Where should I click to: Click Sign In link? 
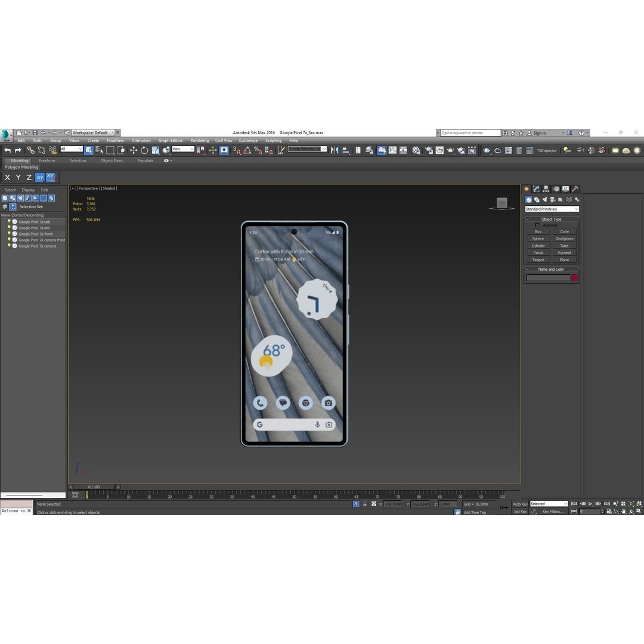539,132
